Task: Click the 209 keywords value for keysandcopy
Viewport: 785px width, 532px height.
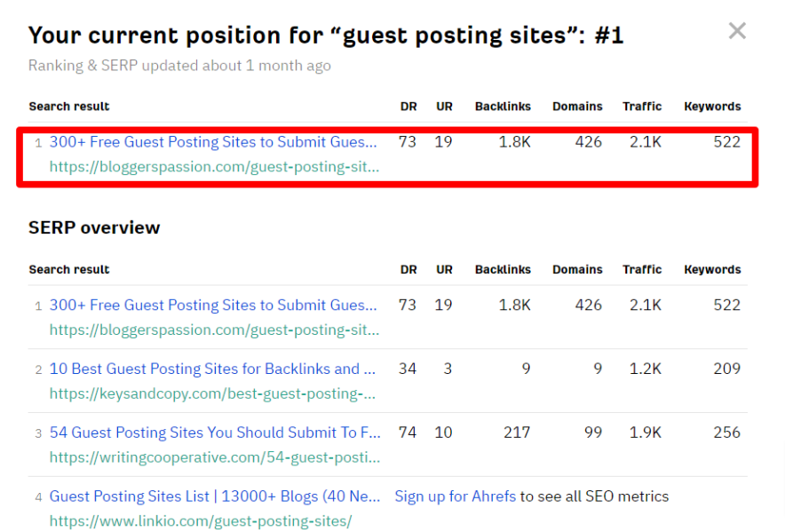Action: pyautogui.click(x=726, y=369)
